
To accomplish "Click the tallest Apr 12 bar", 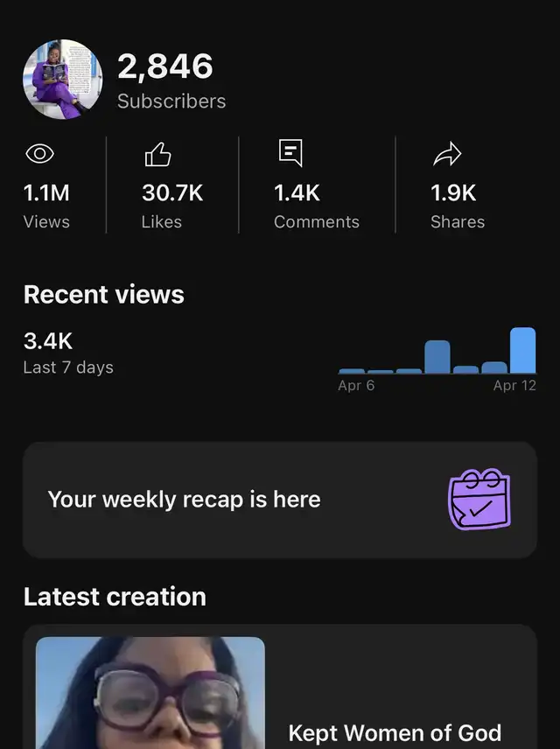I will [x=522, y=350].
